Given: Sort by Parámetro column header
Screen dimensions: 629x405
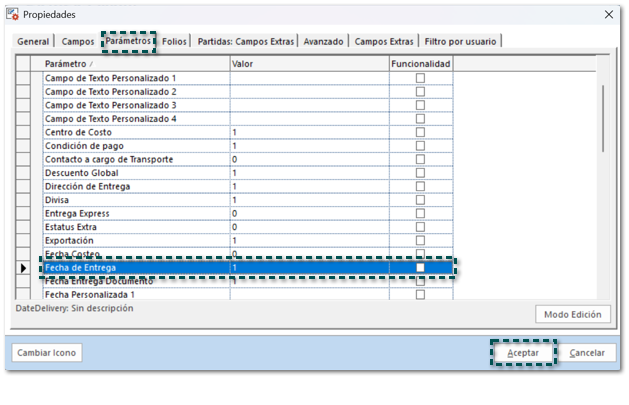Looking at the screenshot, I should 135,64.
